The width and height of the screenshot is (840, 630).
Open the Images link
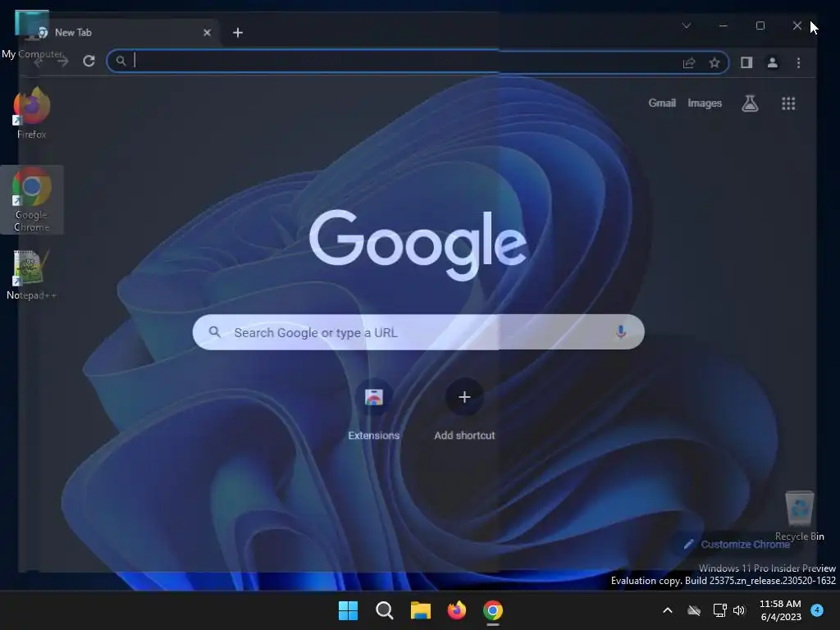pyautogui.click(x=705, y=103)
